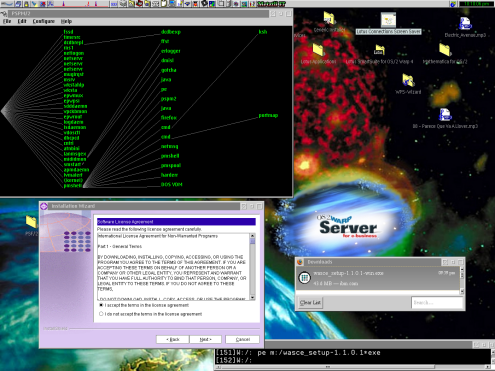This screenshot has width=495, height=371.
Task: Click license text scrollbar up arrow
Action: (252, 236)
